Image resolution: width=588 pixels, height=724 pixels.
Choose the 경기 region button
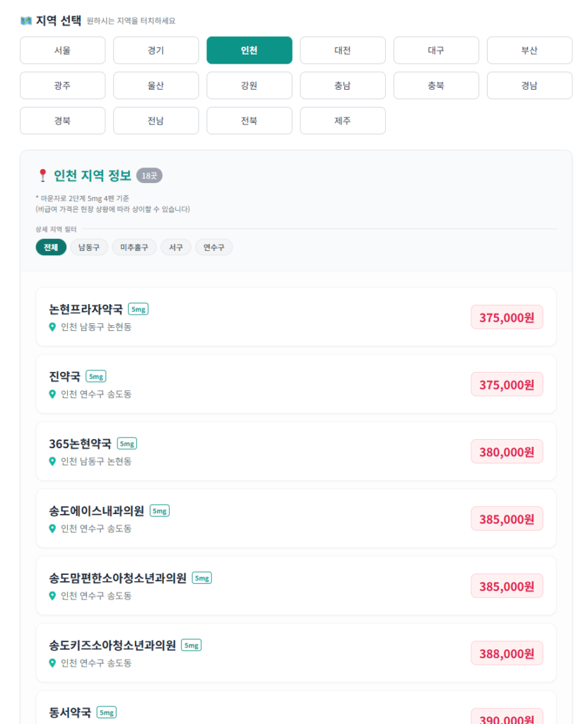tap(155, 50)
